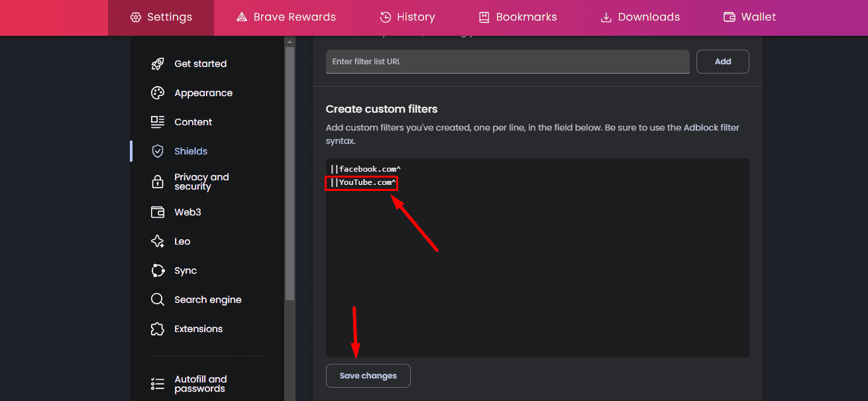Switch to the Downloads section

click(x=638, y=17)
